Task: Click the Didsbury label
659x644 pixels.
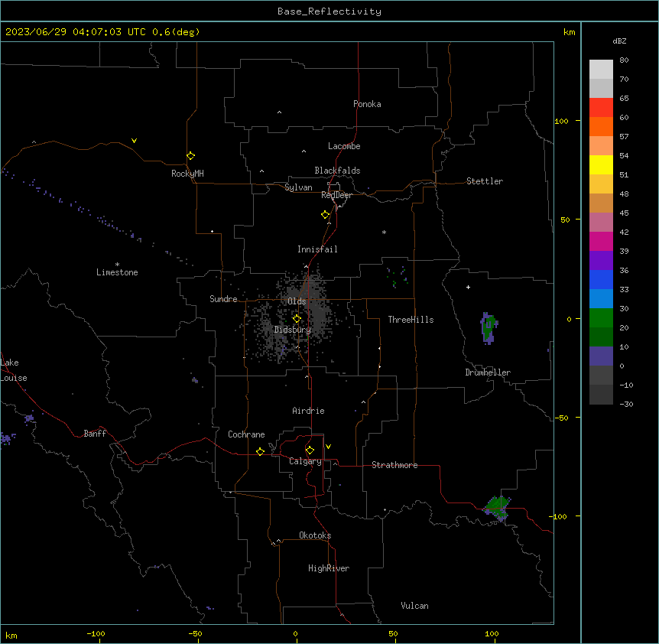Action: pyautogui.click(x=293, y=330)
